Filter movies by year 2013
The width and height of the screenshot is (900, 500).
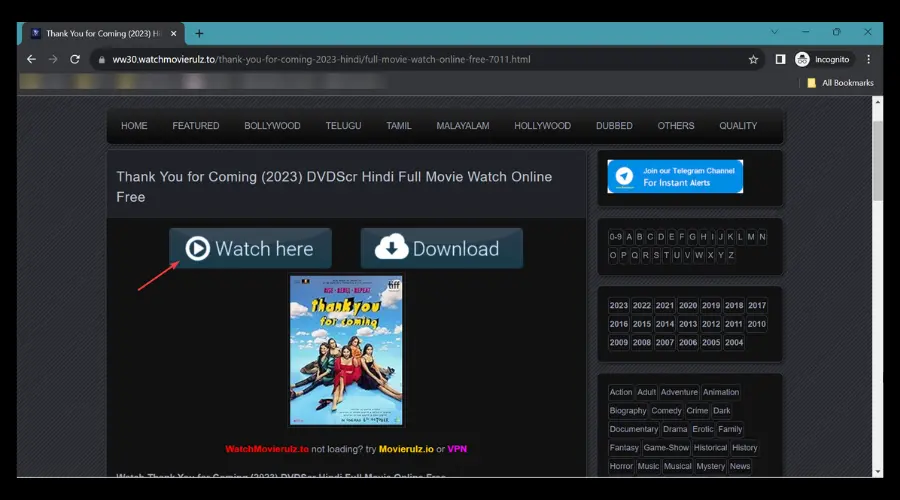[x=688, y=324]
